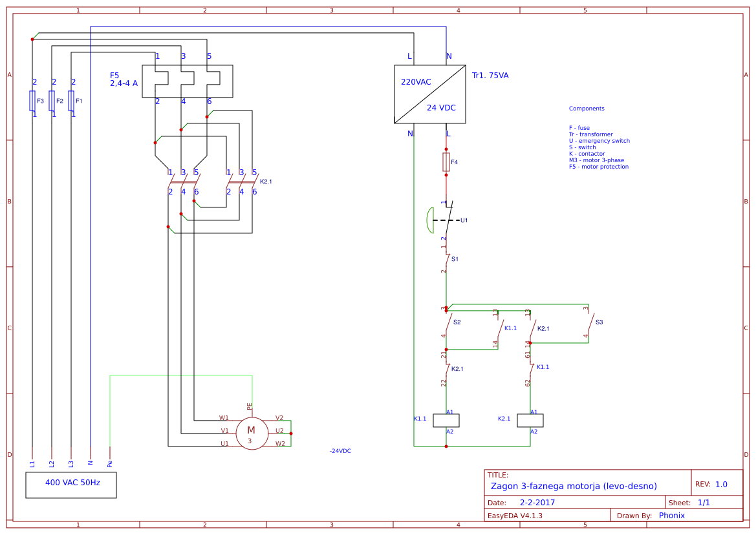Click contactor coil K2.1 symbol

(529, 419)
